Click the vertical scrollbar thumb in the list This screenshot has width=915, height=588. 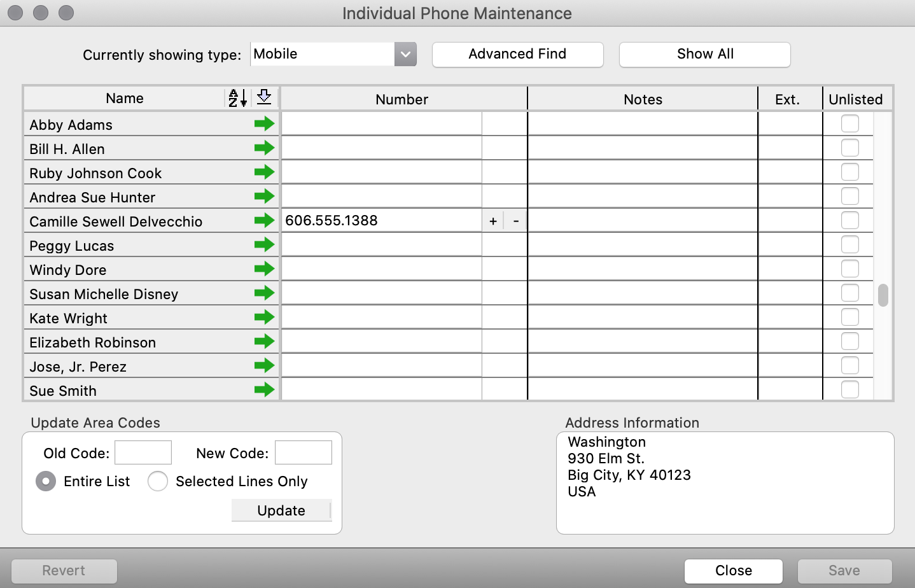coord(883,295)
